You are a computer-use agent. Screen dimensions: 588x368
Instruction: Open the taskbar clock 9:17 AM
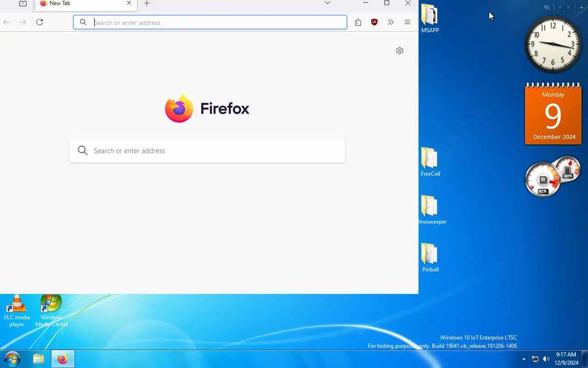point(566,359)
